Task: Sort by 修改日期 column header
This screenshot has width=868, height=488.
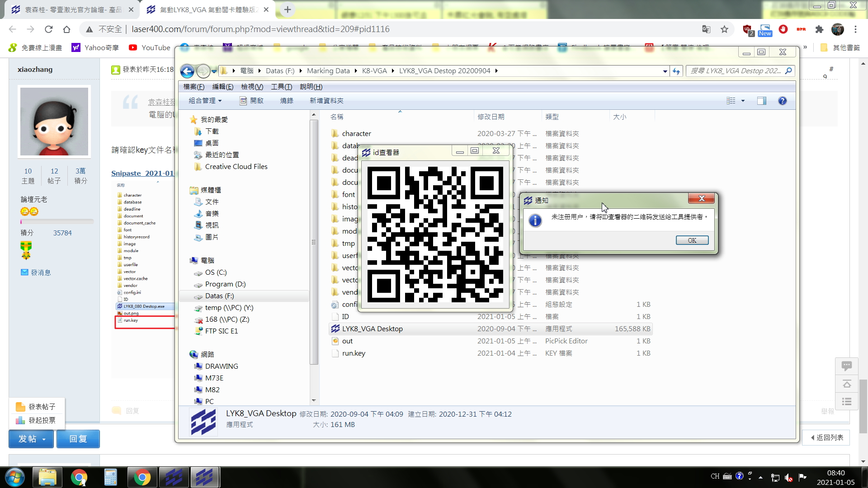Action: (491, 117)
